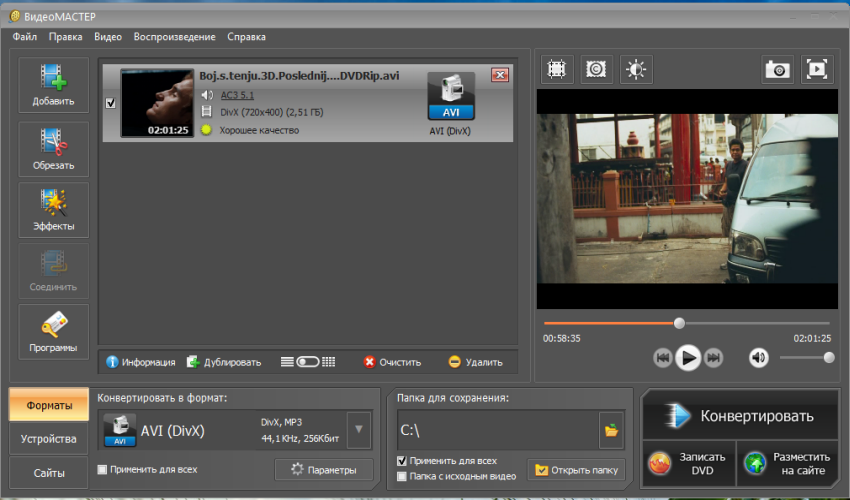Click Открыть папку button
The image size is (850, 500).
point(576,470)
